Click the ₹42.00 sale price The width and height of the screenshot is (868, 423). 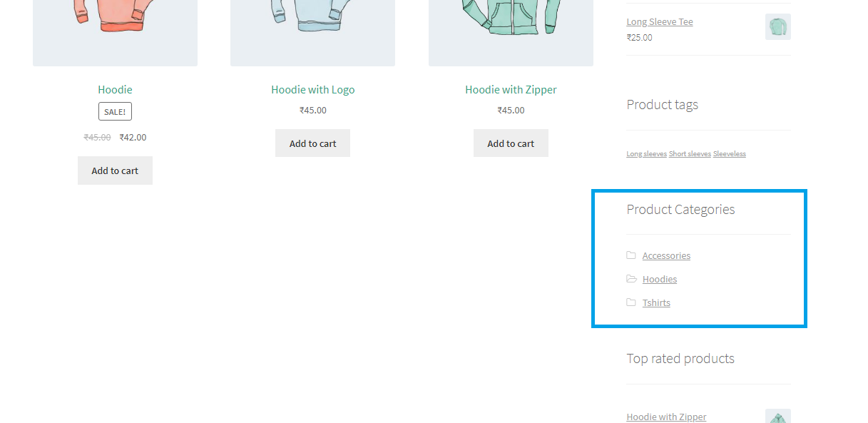point(133,137)
